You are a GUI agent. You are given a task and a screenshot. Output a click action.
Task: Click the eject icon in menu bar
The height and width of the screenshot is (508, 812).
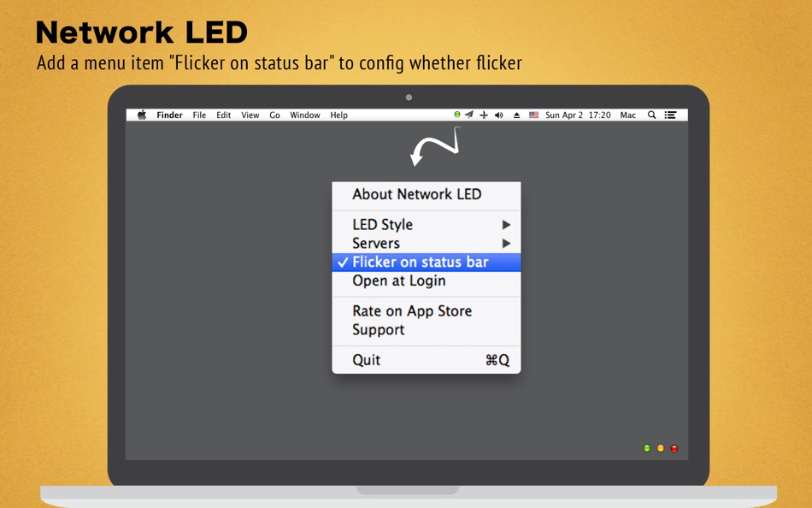(x=516, y=115)
